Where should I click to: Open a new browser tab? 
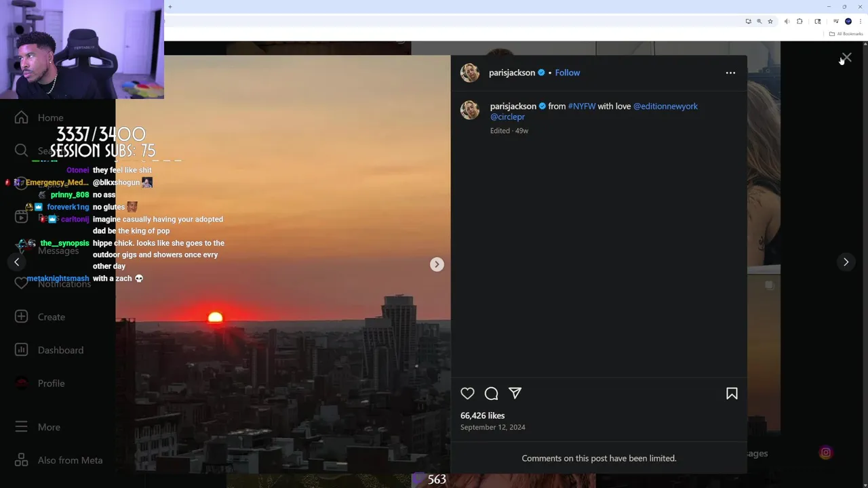(x=170, y=7)
